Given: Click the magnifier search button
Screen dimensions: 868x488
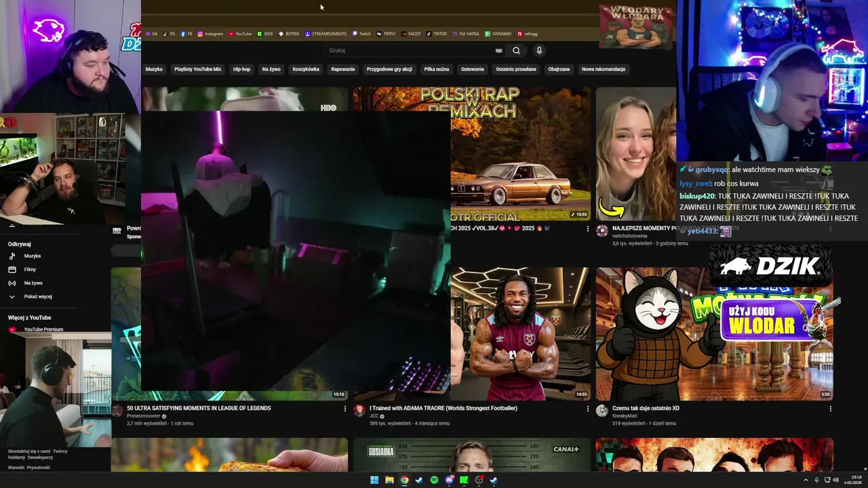Looking at the screenshot, I should point(516,50).
